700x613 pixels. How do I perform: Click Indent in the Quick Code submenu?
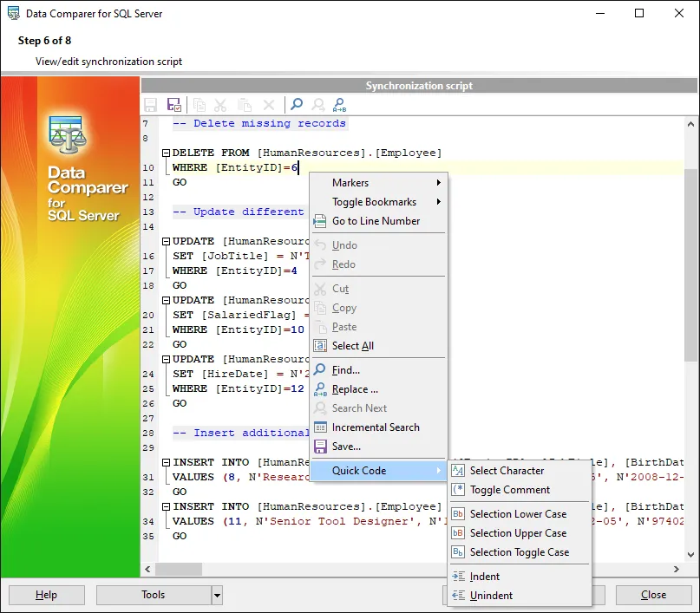coord(485,577)
